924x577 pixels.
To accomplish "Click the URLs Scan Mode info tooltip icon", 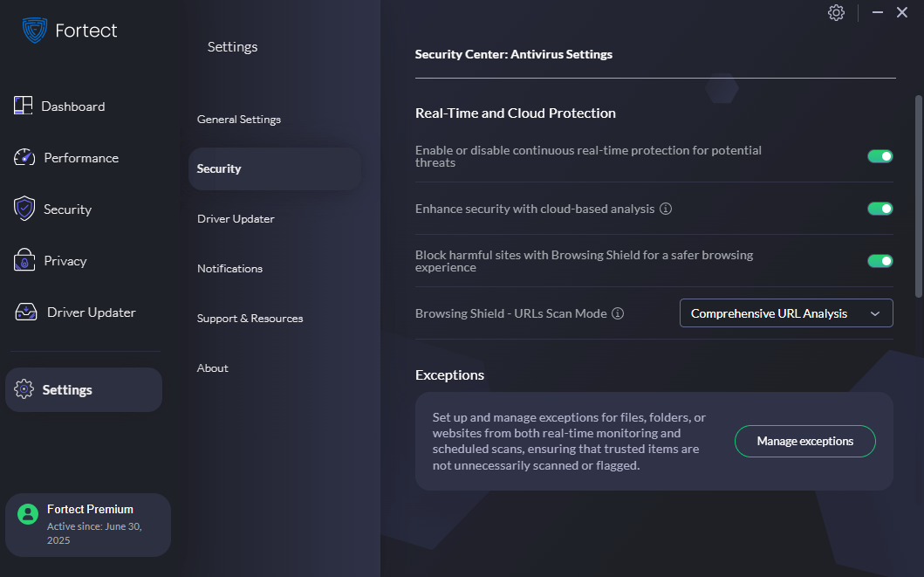I will coord(618,313).
